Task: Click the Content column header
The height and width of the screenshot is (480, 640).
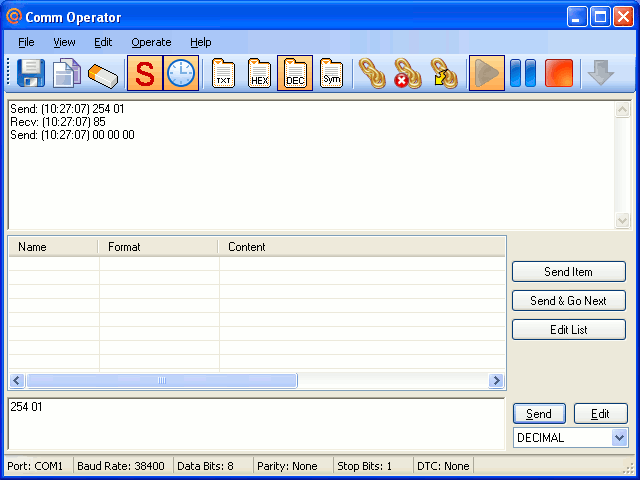Action: [362, 247]
